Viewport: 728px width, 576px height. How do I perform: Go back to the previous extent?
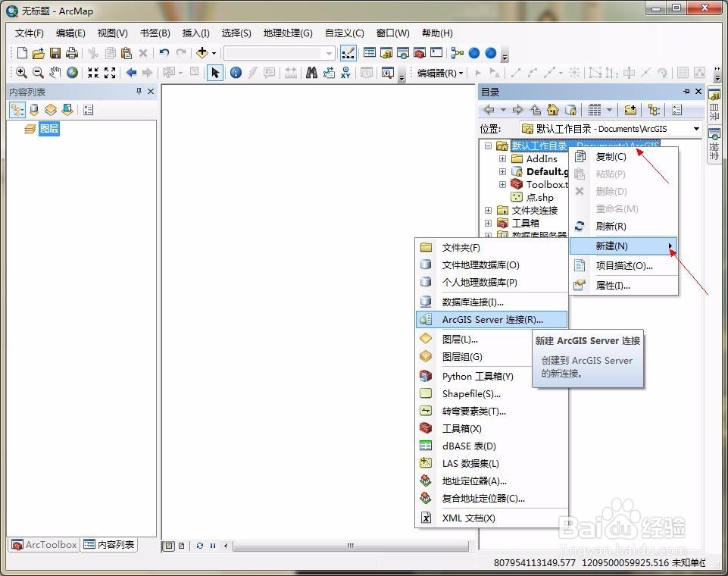[x=131, y=73]
